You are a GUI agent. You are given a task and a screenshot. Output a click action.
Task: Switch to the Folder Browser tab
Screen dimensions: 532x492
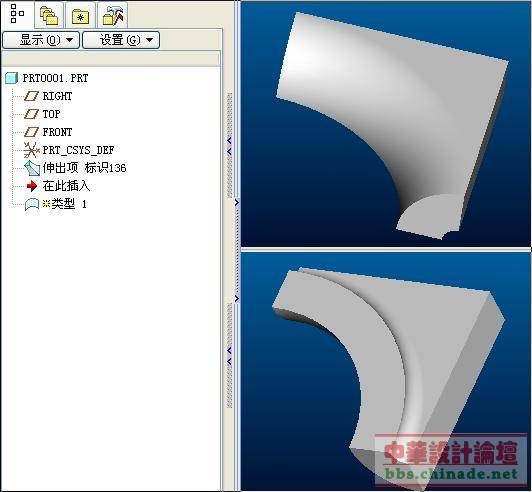(x=49, y=16)
